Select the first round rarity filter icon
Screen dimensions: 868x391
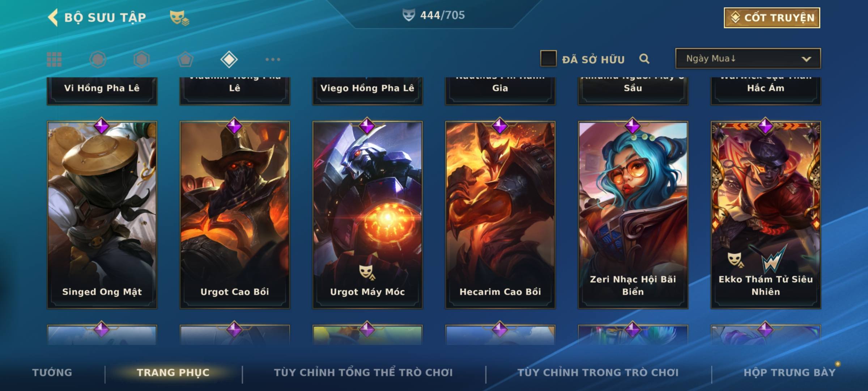(x=98, y=59)
